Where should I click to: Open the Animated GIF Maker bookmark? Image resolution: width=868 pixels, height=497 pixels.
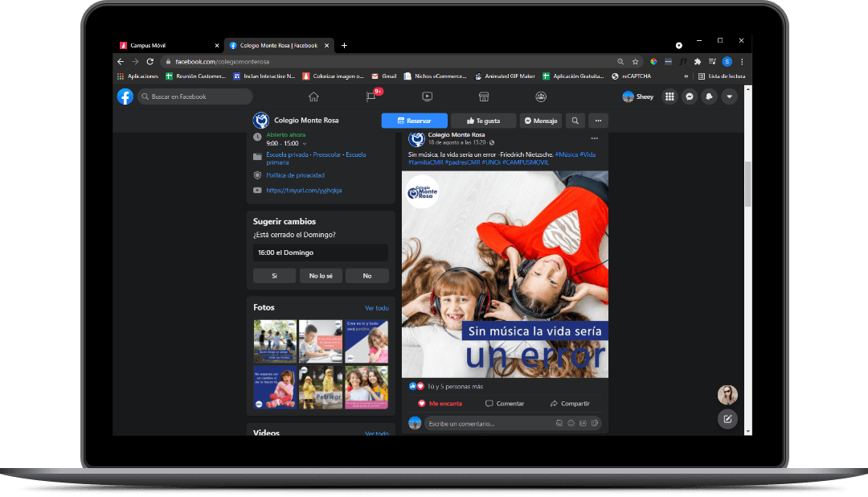pyautogui.click(x=505, y=76)
